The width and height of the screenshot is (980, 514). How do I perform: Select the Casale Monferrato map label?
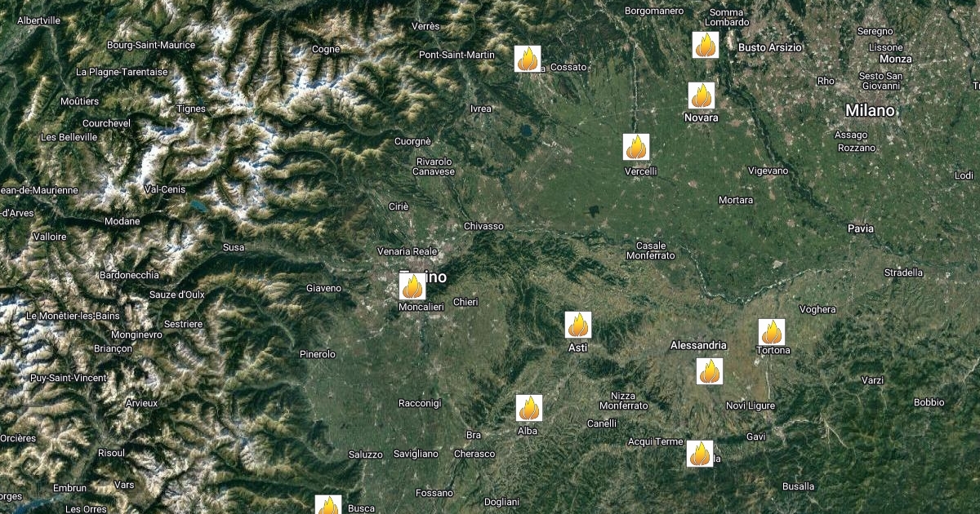[x=650, y=250]
